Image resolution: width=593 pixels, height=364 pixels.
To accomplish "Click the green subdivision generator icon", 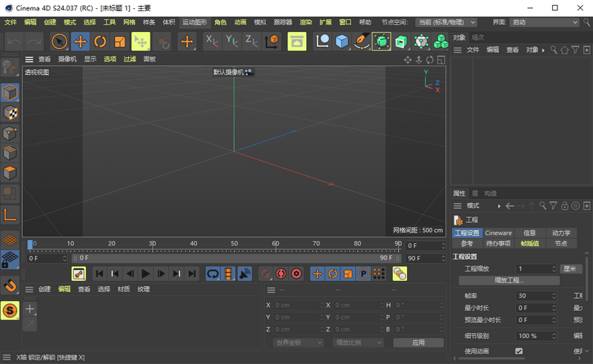I will 382,42.
